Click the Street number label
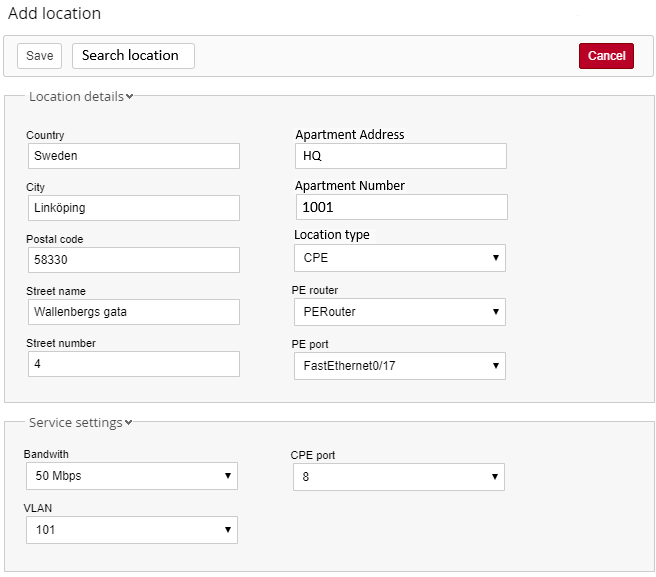The width and height of the screenshot is (656, 577). [x=61, y=343]
